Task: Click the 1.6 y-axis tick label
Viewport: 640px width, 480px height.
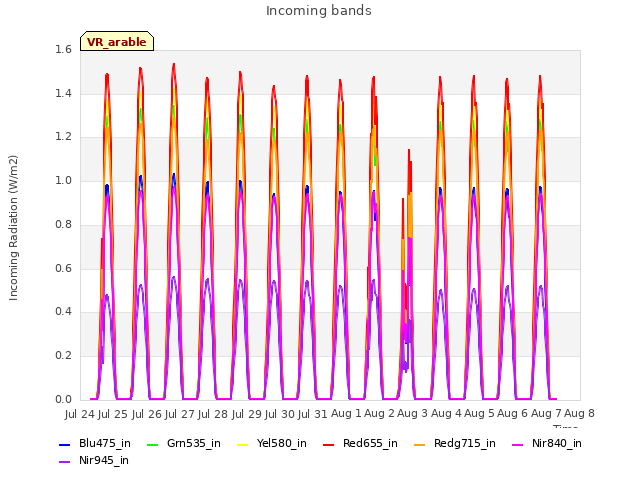Action: click(63, 49)
